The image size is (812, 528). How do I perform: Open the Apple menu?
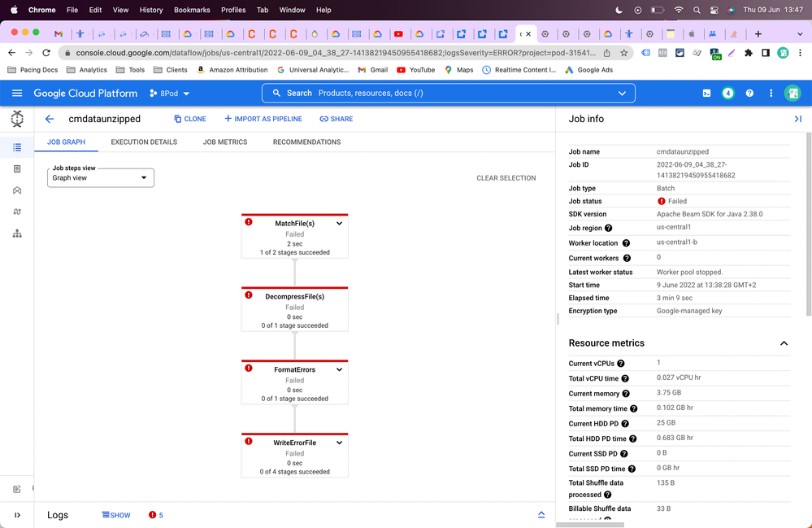click(x=14, y=10)
